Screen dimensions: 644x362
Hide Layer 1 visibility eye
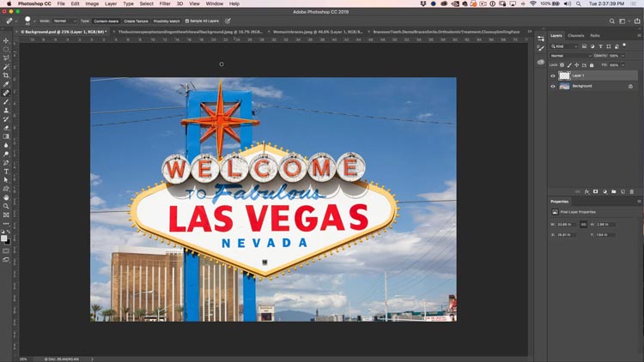553,75
